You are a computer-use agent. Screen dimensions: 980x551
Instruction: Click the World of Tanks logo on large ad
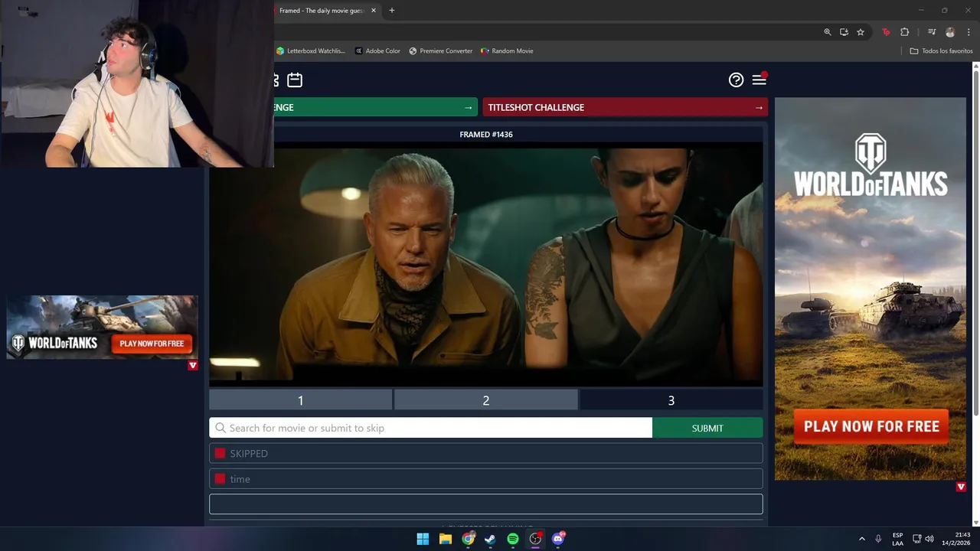pyautogui.click(x=871, y=165)
